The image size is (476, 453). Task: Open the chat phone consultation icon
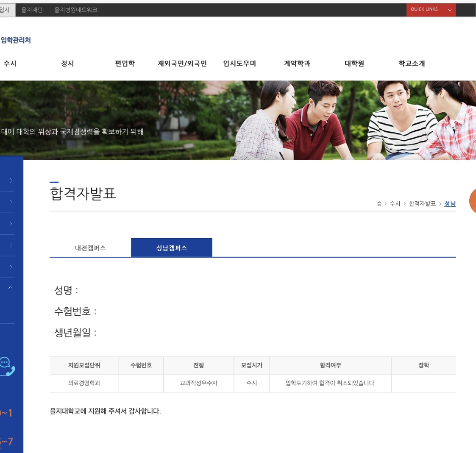pyautogui.click(x=7, y=366)
